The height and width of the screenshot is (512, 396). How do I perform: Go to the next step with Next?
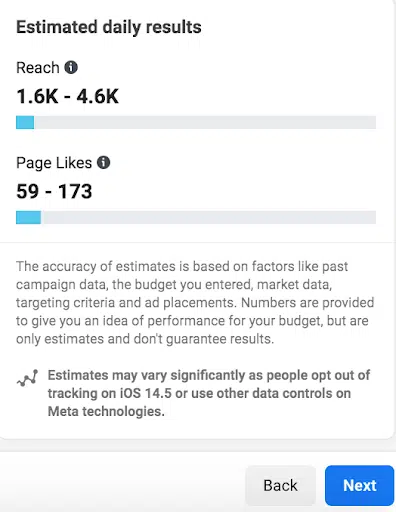(359, 485)
